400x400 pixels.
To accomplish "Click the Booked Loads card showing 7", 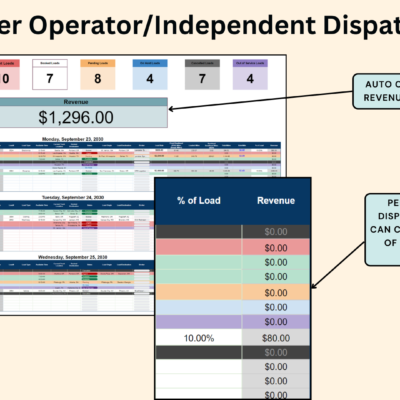I will point(50,74).
